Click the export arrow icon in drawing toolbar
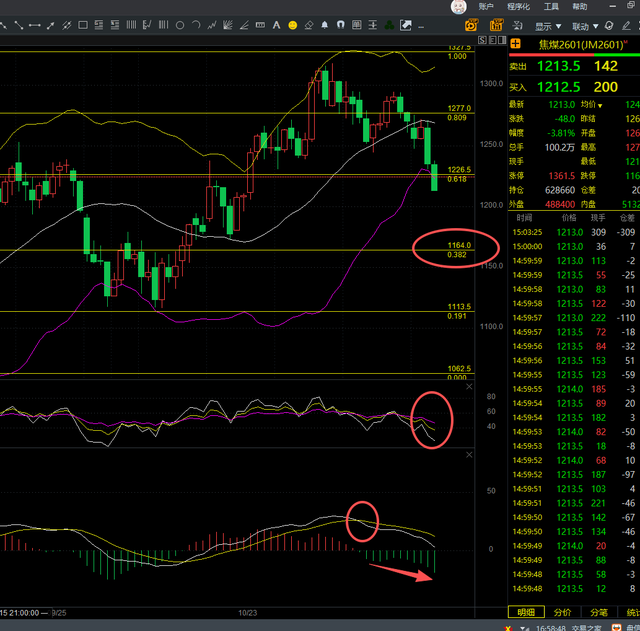Image resolution: width=640 pixels, height=631 pixels. coord(405,25)
